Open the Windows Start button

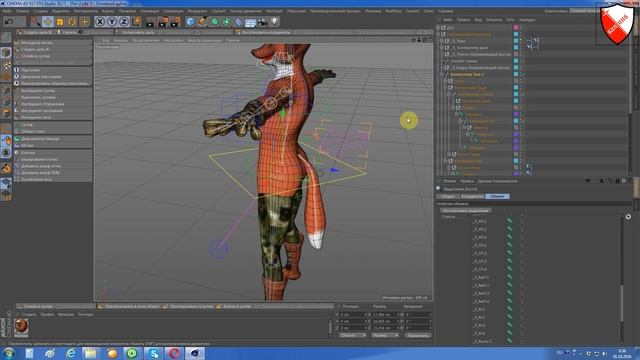pos(8,353)
